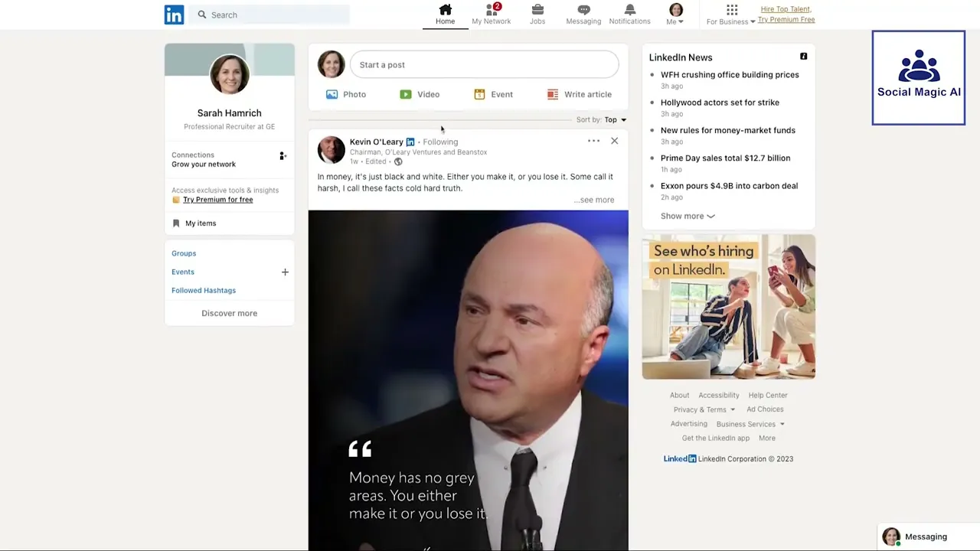Open Kevin O'Leary's name link
Image resolution: width=980 pixels, height=551 pixels.
(x=376, y=142)
